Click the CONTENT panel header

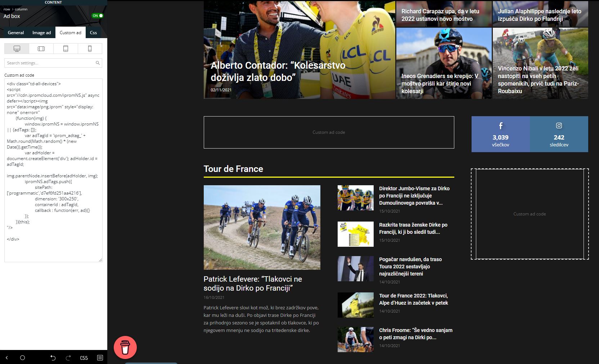point(53,2)
